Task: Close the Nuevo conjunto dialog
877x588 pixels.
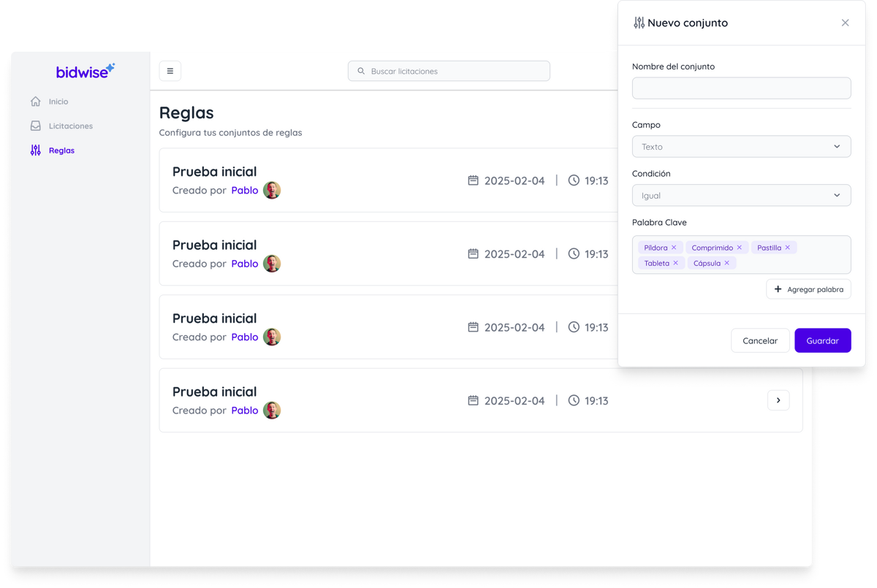Action: point(845,23)
